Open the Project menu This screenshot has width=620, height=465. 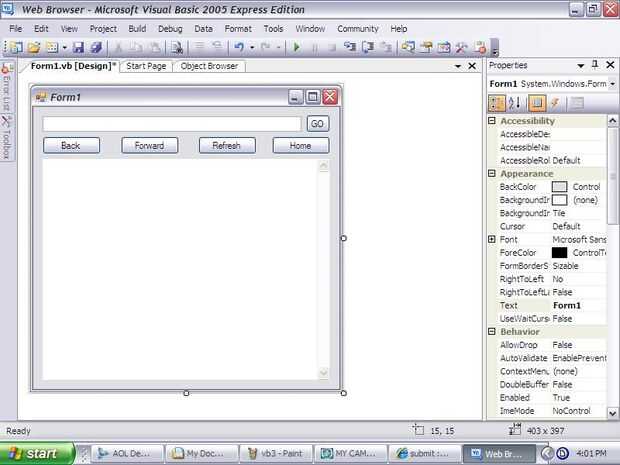[x=103, y=28]
